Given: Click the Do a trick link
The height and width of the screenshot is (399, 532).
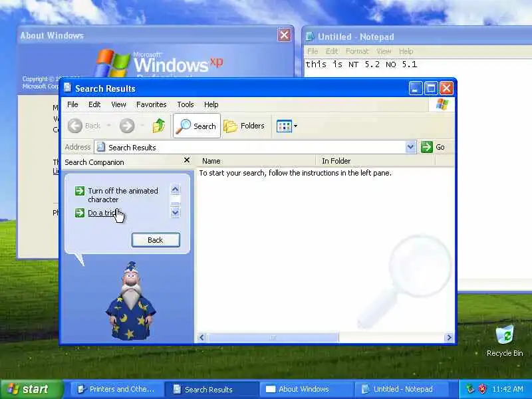Looking at the screenshot, I should pyautogui.click(x=103, y=213).
